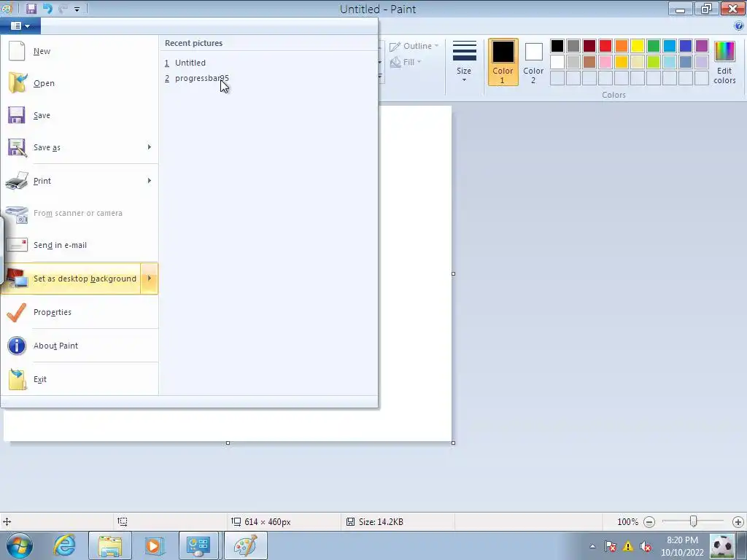Image resolution: width=747 pixels, height=560 pixels.
Task: Click the Save as icon
Action: click(17, 147)
